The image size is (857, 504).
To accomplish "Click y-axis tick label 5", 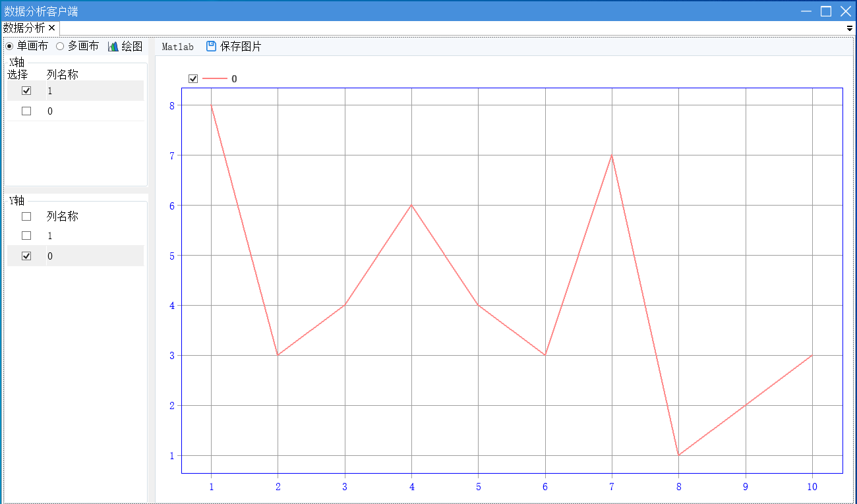I will [171, 256].
